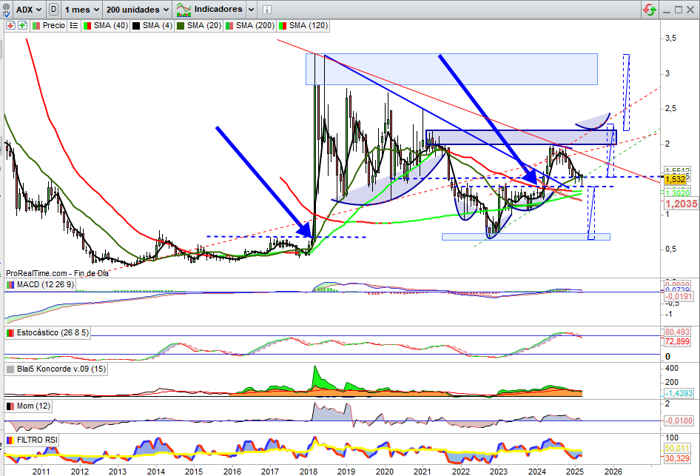Click the Precio label settings

54,25
